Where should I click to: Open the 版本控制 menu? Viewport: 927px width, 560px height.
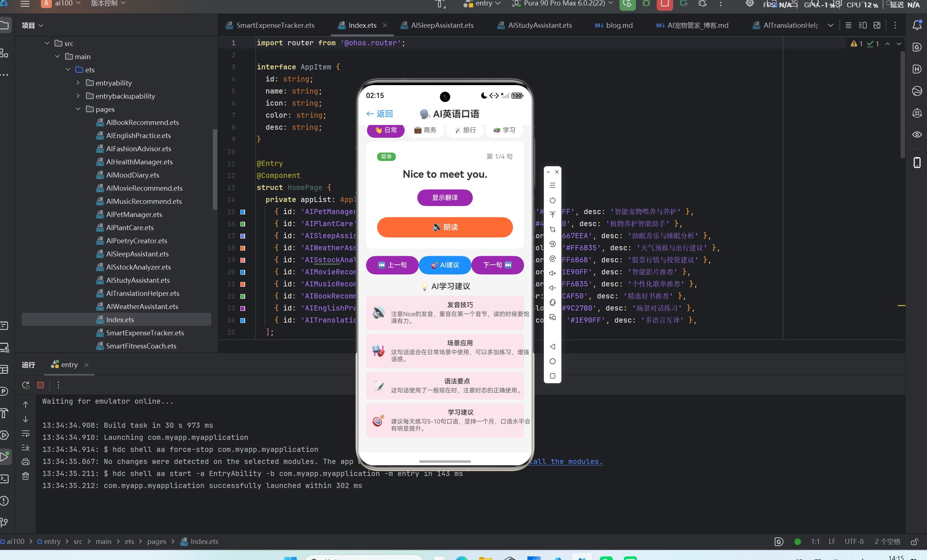pos(108,4)
